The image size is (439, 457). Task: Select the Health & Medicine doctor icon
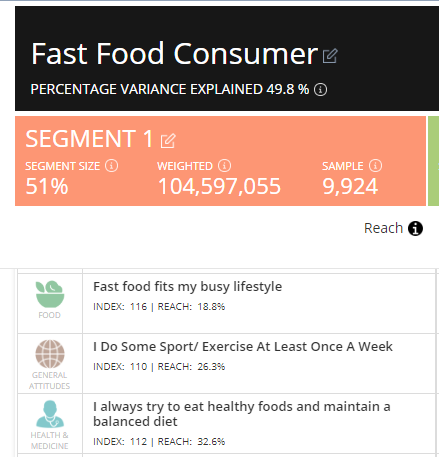coord(50,414)
